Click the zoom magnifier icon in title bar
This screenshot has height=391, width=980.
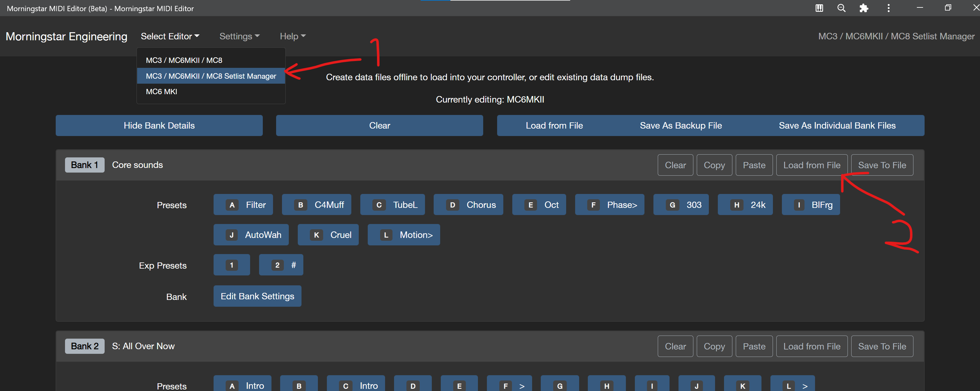(x=842, y=8)
